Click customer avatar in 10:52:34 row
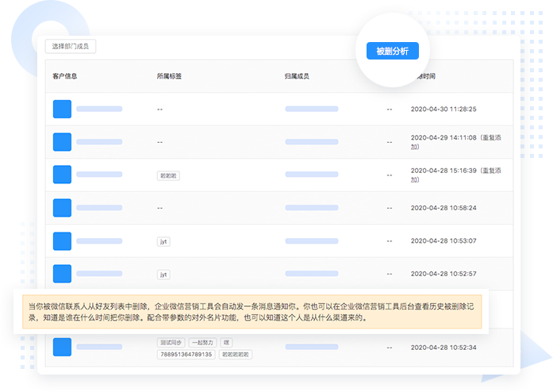The image size is (553, 392). [x=62, y=347]
